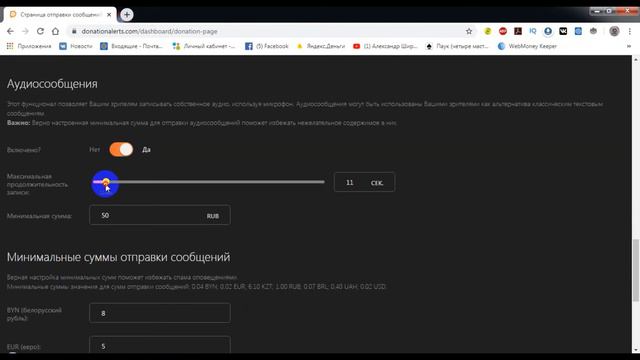Go forward with the browser arrow
Screen dimensions: 640x360
point(25,31)
